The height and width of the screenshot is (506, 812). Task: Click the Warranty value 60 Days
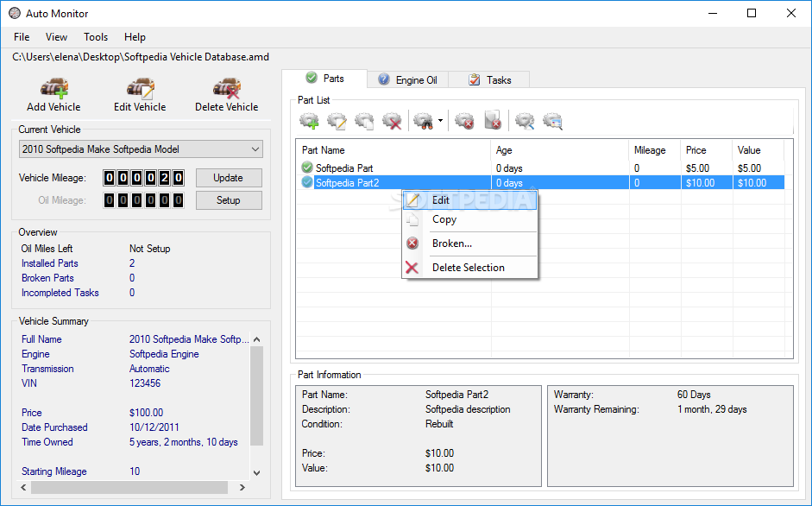[x=694, y=395]
